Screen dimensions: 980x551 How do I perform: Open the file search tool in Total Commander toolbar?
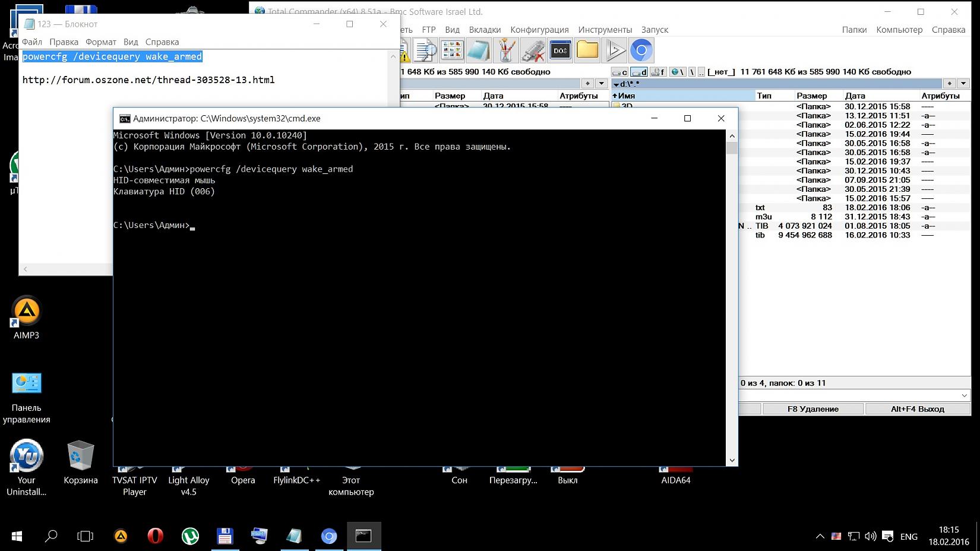[x=425, y=51]
